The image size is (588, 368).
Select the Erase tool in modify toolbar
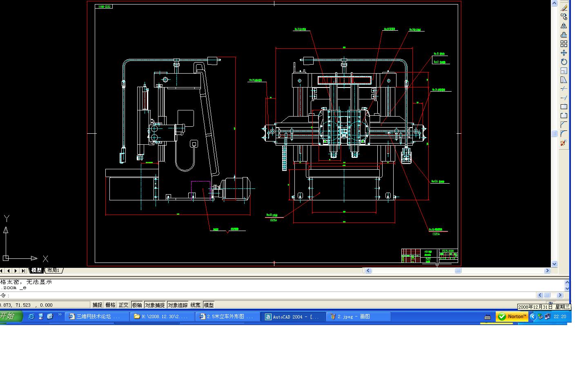click(564, 8)
